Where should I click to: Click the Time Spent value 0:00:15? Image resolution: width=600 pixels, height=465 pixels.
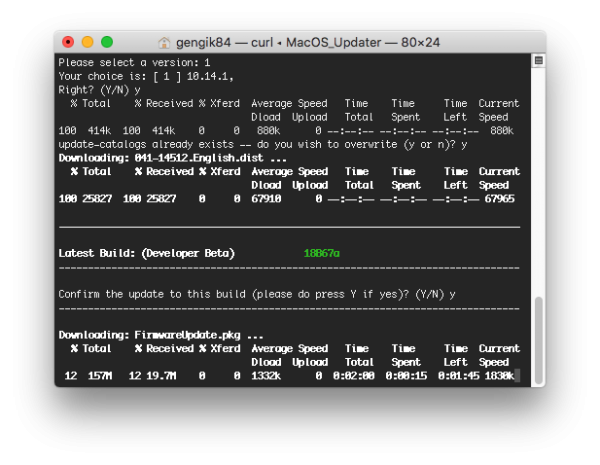[406, 376]
